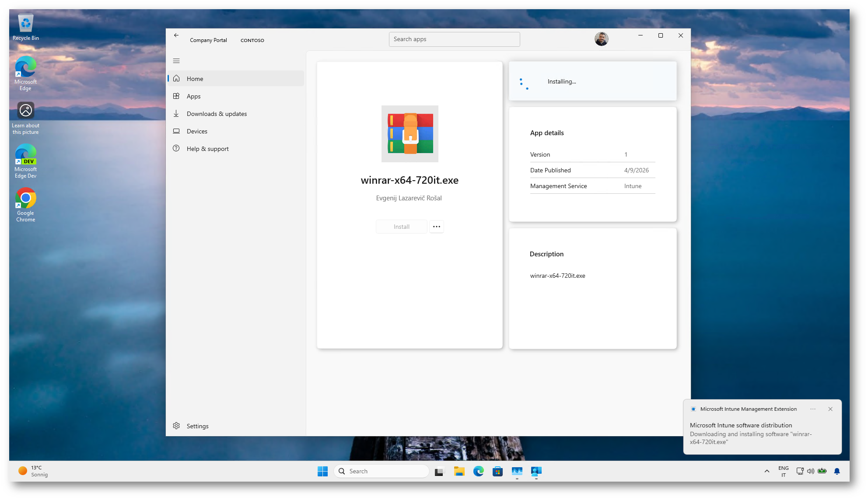Screen dimensions: 868x500
Task: Launch File Explorer from the taskbar
Action: point(459,471)
